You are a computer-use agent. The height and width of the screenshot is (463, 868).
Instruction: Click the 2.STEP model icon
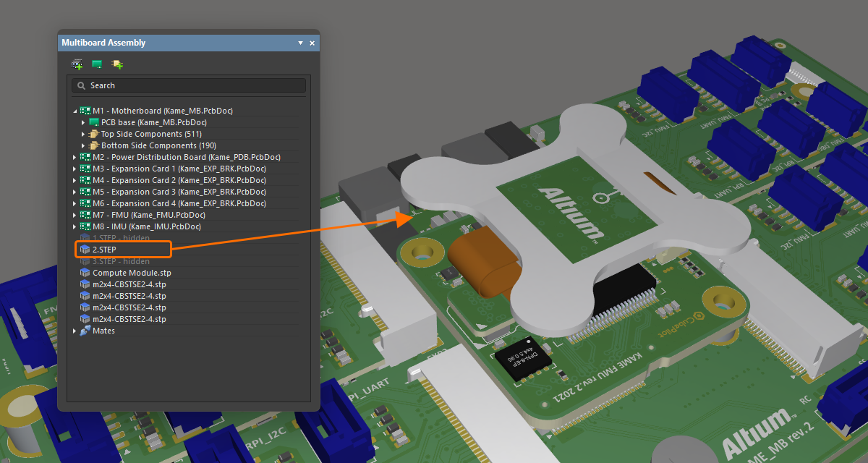[x=85, y=250]
